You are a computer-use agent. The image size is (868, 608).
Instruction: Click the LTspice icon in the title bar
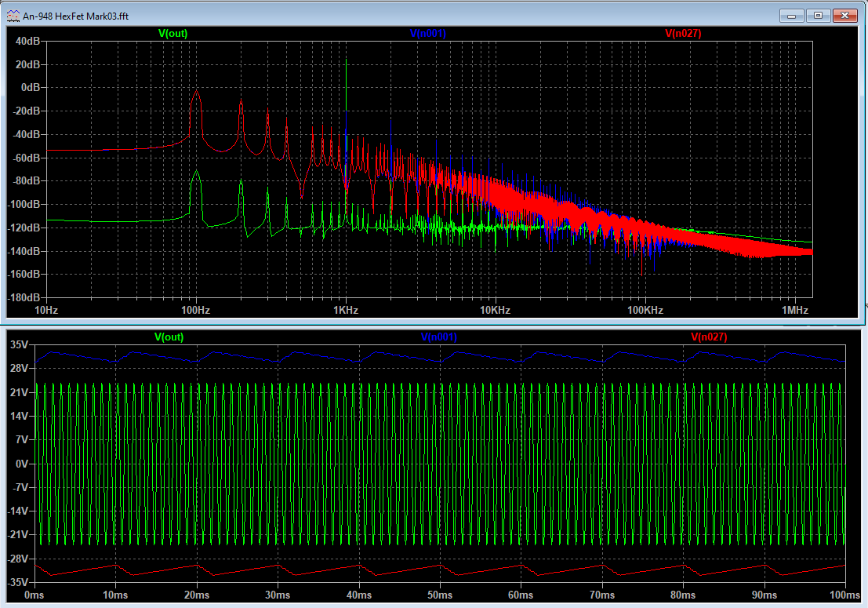click(13, 16)
